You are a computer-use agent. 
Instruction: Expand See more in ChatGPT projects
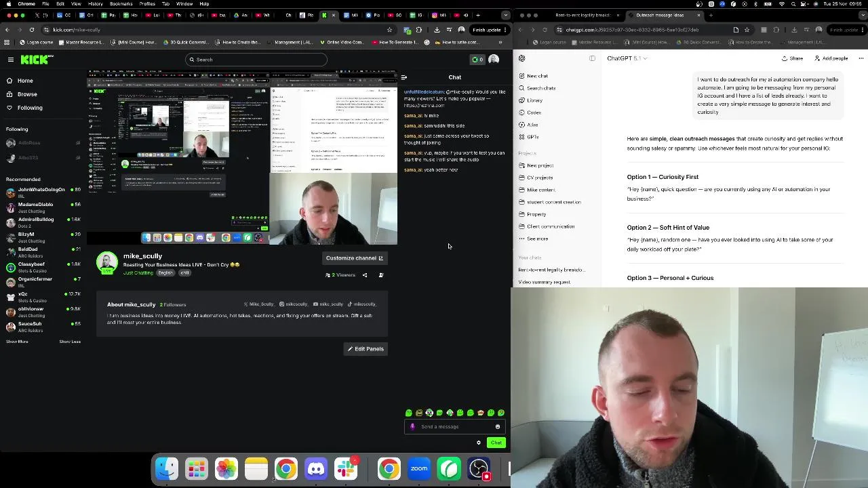(x=537, y=239)
